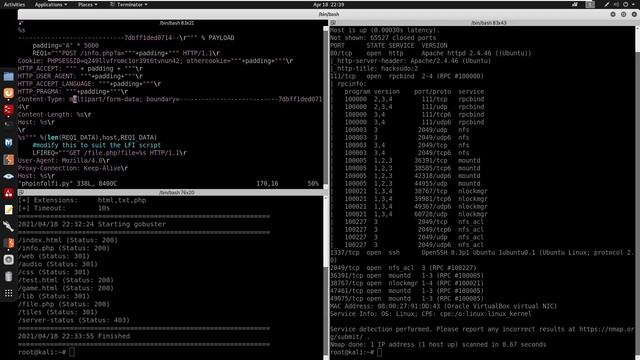The image size is (640, 360).
Task: Click the 'Proxy-Connection: Keep-Alive' line
Action: pos(73,168)
